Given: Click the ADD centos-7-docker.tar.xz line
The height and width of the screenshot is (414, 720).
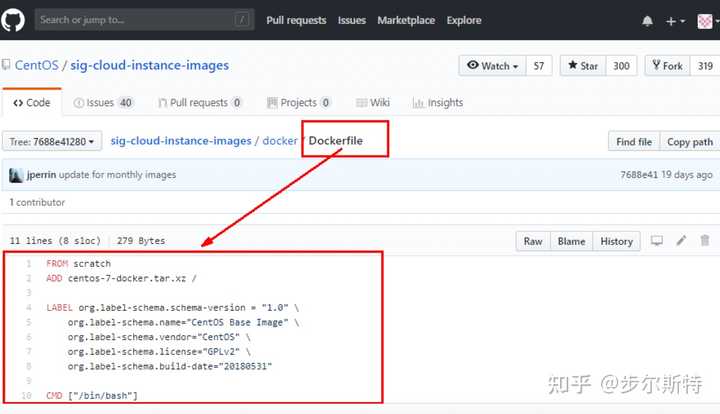Looking at the screenshot, I should 121,278.
